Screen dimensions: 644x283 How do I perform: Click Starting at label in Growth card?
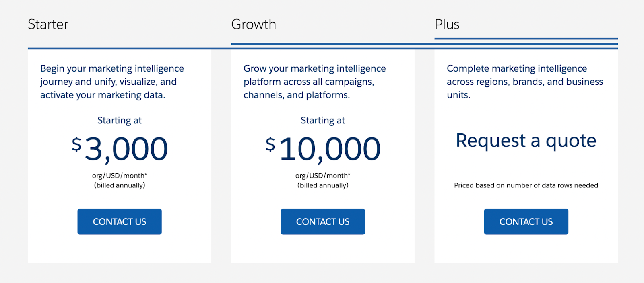[x=323, y=120]
